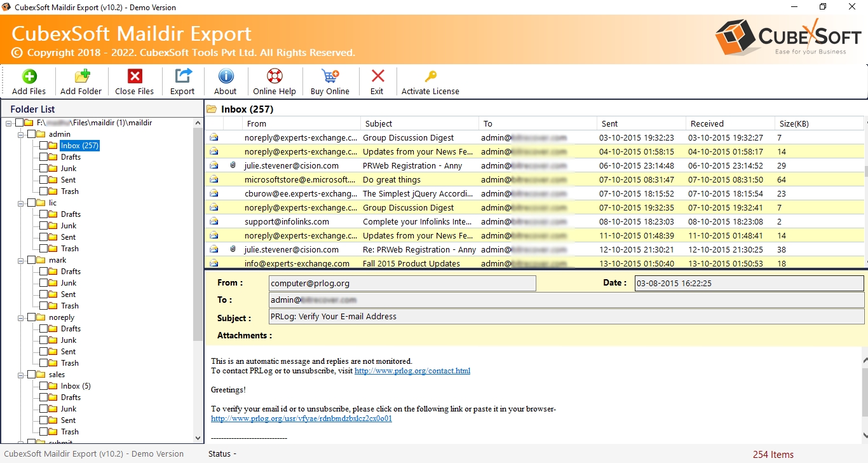The height and width of the screenshot is (463, 868).
Task: Select the Do great things email row
Action: pyautogui.click(x=391, y=180)
